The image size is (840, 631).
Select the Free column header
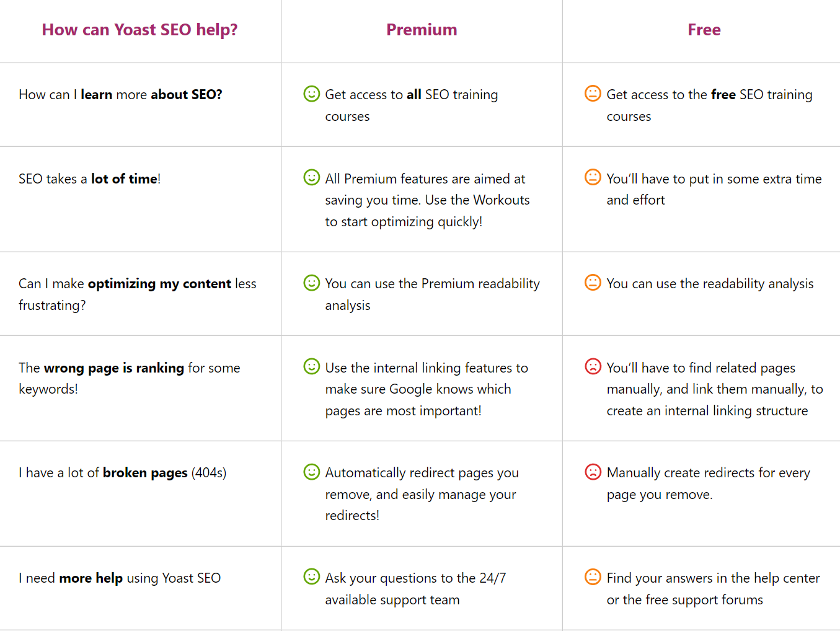704,30
